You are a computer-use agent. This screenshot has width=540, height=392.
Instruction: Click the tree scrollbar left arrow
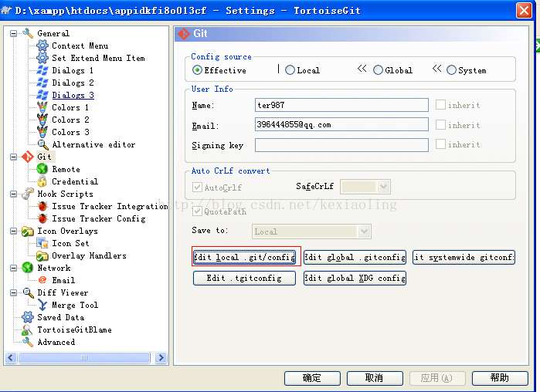11,357
